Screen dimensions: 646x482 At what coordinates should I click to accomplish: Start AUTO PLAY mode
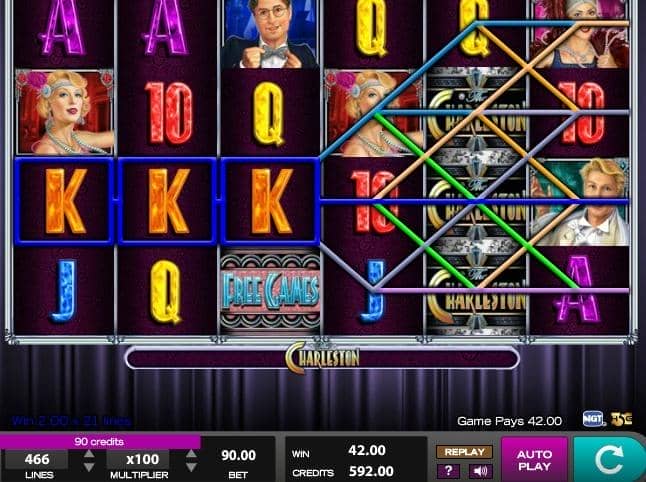tap(534, 460)
